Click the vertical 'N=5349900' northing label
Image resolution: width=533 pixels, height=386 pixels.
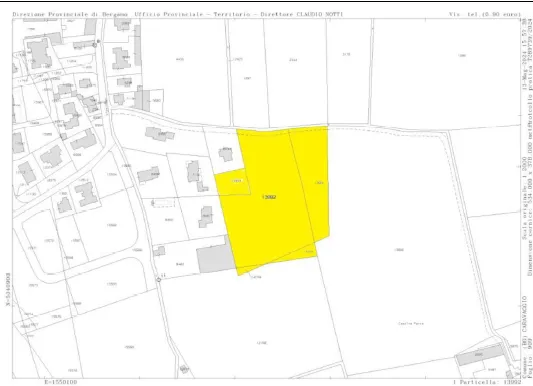click(x=8, y=289)
